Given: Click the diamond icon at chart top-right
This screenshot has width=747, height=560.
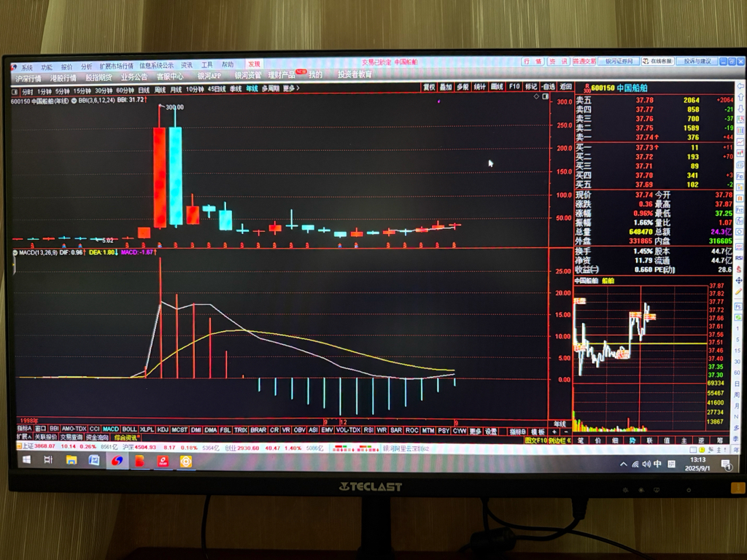Looking at the screenshot, I should 536,96.
